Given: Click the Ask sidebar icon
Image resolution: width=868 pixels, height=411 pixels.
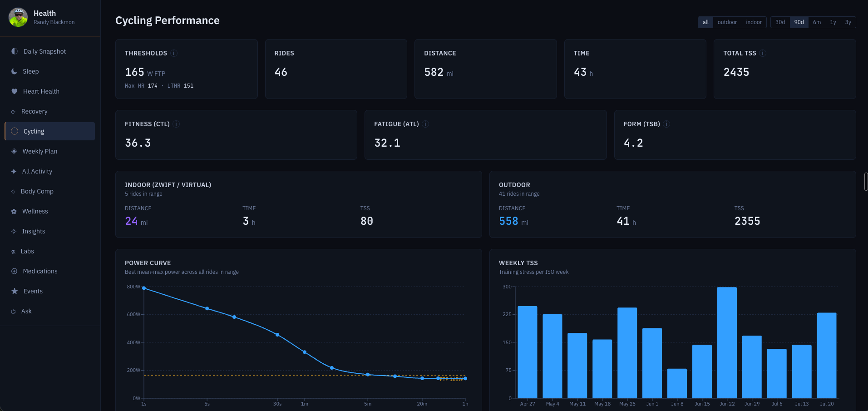Looking at the screenshot, I should [13, 312].
